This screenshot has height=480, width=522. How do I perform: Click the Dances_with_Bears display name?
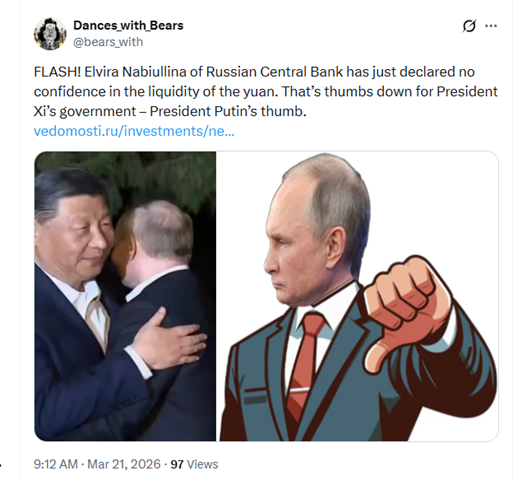point(128,25)
